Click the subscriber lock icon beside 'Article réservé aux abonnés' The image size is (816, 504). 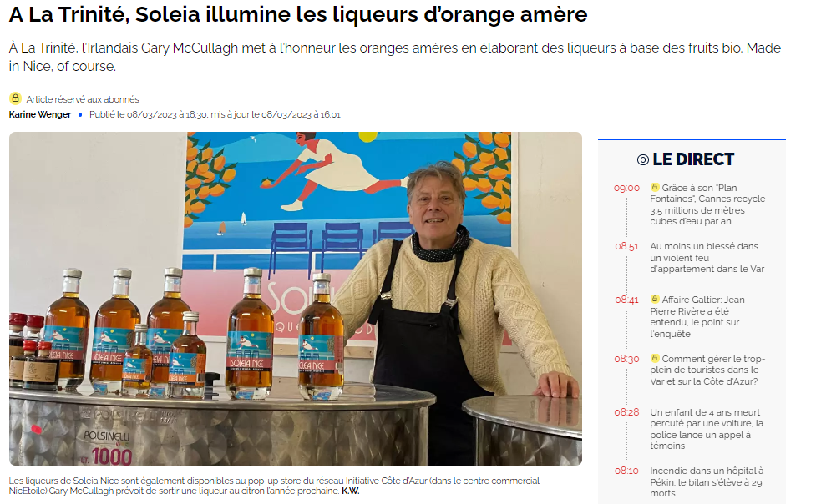coord(16,98)
